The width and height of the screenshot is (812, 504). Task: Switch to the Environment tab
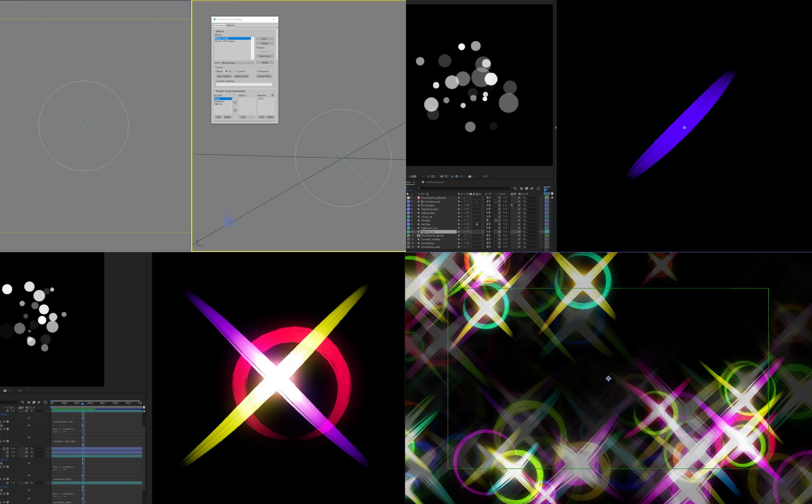219,26
